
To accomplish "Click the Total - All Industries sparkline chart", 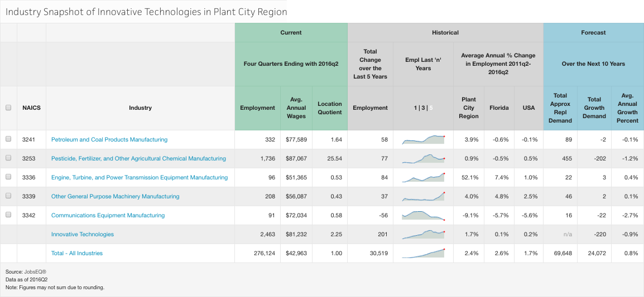I will coord(423,253).
